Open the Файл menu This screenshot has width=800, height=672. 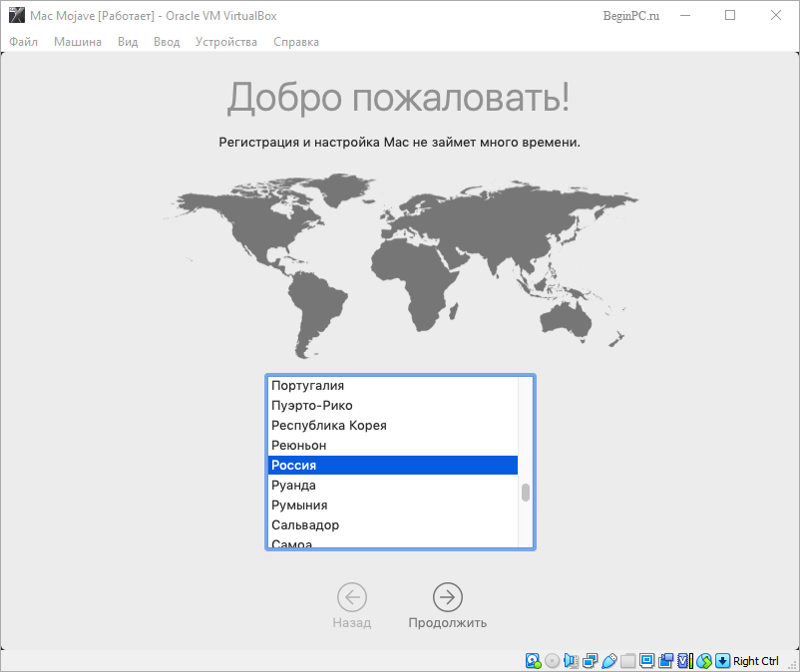(24, 42)
